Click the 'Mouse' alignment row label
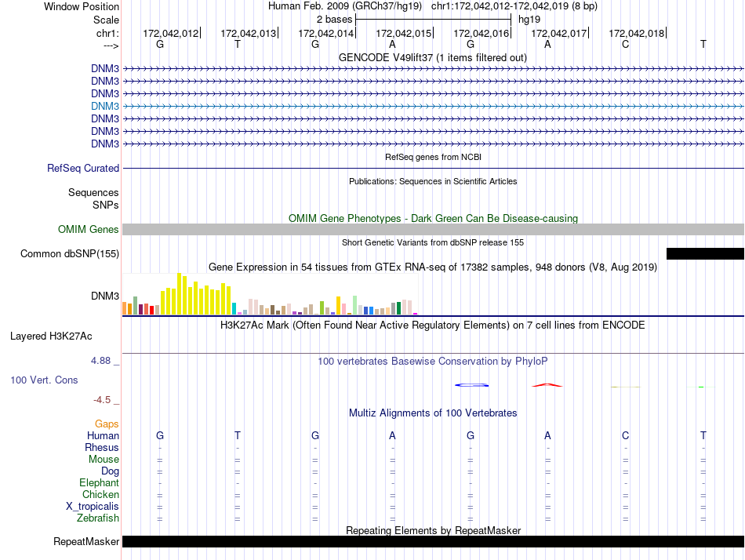 (104, 460)
